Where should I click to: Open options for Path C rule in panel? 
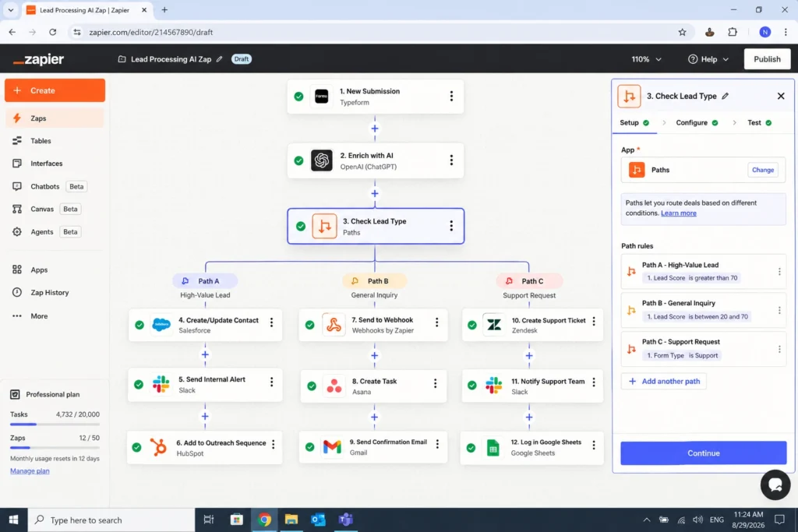pos(779,349)
